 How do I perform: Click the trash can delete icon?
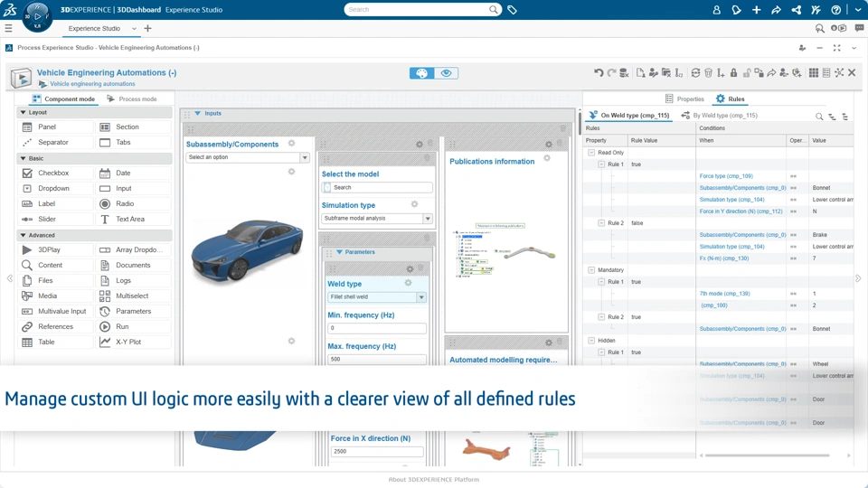point(708,72)
